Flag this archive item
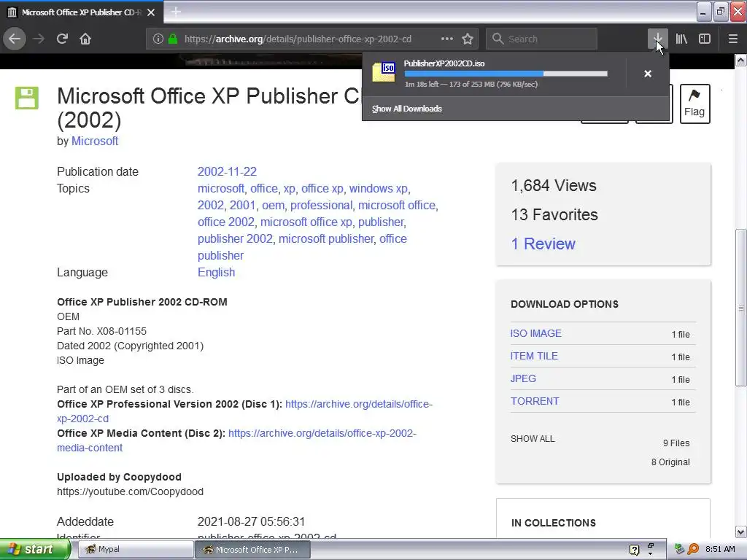The image size is (747, 560). pos(694,104)
